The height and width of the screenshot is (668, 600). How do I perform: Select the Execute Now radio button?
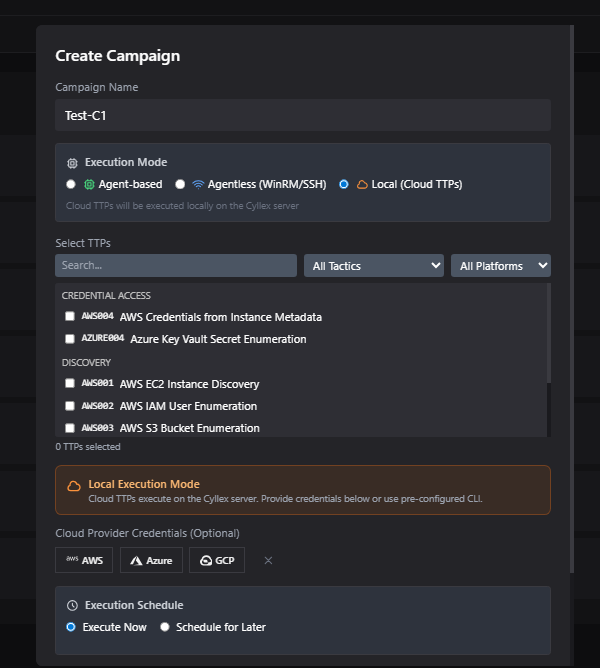coord(71,627)
